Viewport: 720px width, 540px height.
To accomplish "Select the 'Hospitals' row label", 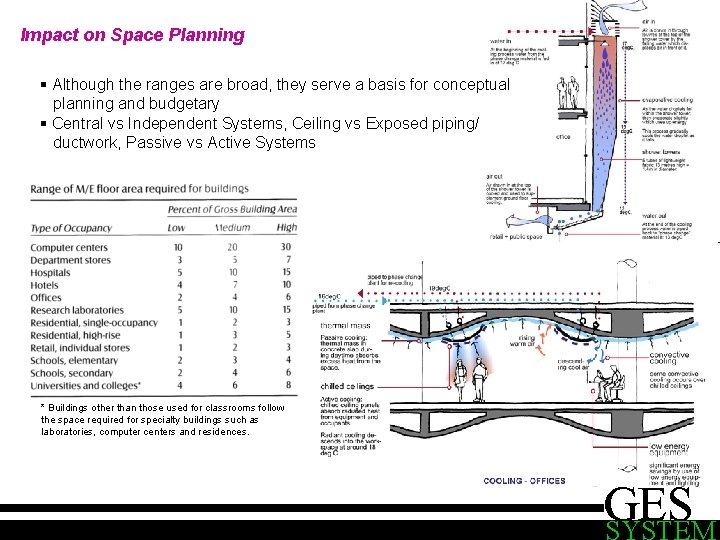I will click(x=50, y=273).
